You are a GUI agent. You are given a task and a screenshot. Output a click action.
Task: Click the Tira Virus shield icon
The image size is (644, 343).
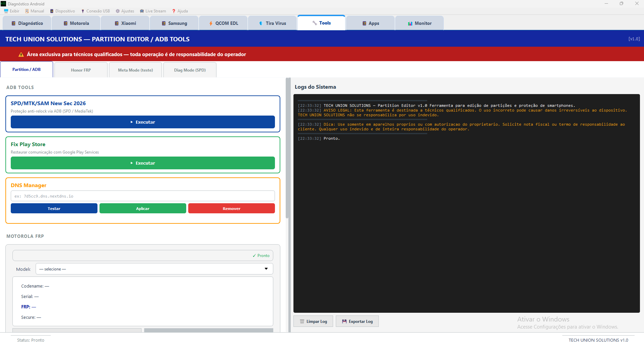261,24
